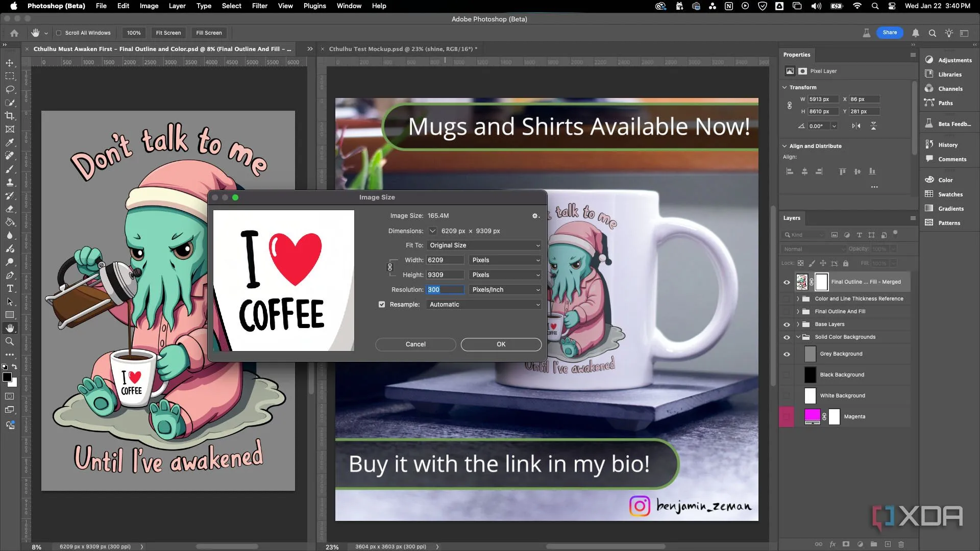980x551 pixels.
Task: Switch to Cthulhu Test Mockup.psd tab
Action: [403, 49]
